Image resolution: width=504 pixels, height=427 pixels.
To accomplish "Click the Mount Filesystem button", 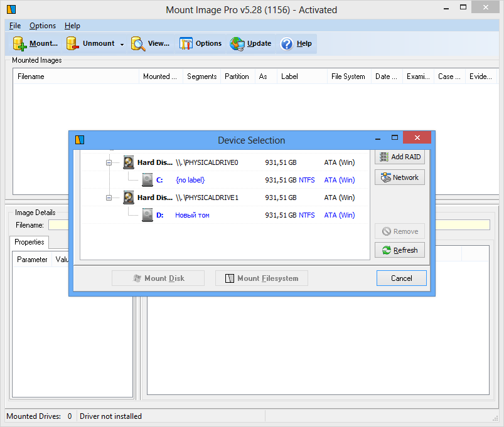I will [262, 278].
